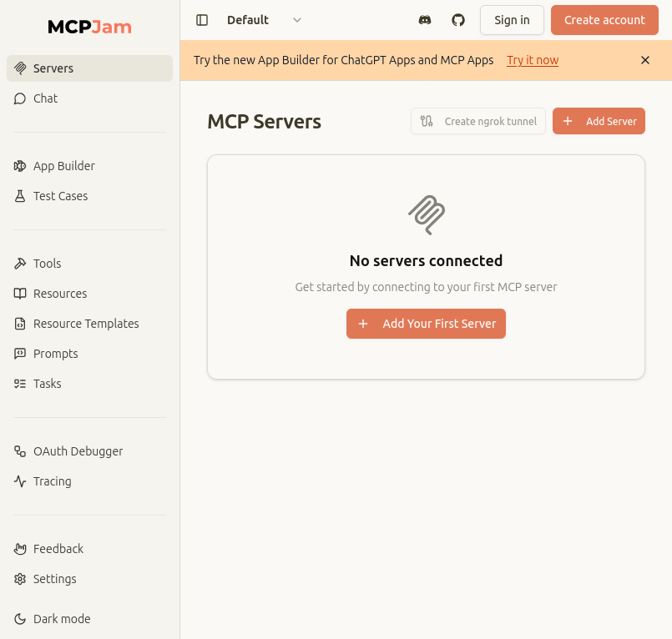Click Add Your First Server button
Screen dimensions: 672x639
tap(426, 324)
